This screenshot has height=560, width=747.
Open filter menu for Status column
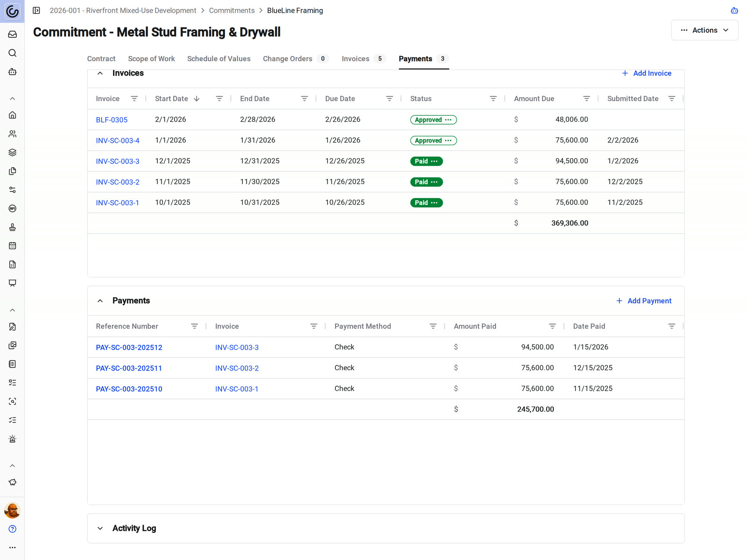click(493, 98)
